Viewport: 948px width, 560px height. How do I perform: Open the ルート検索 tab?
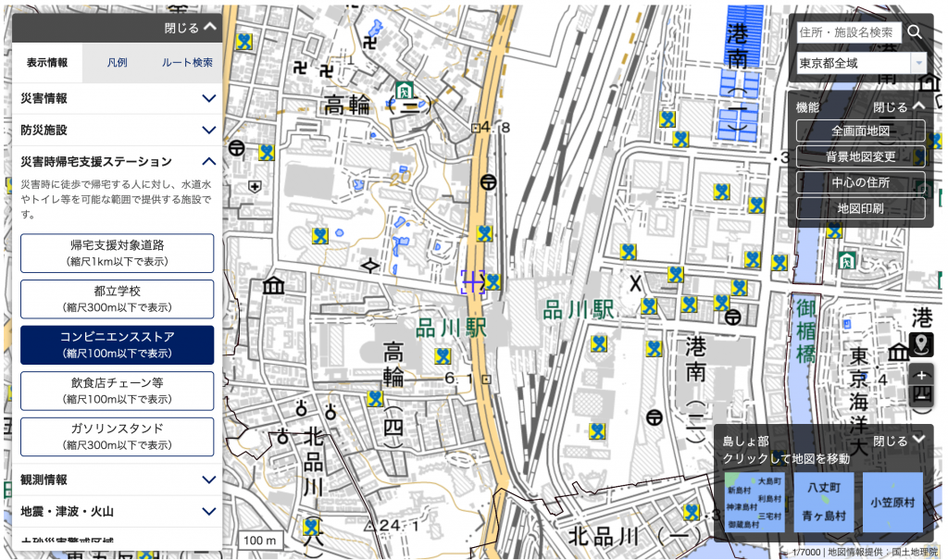point(187,63)
